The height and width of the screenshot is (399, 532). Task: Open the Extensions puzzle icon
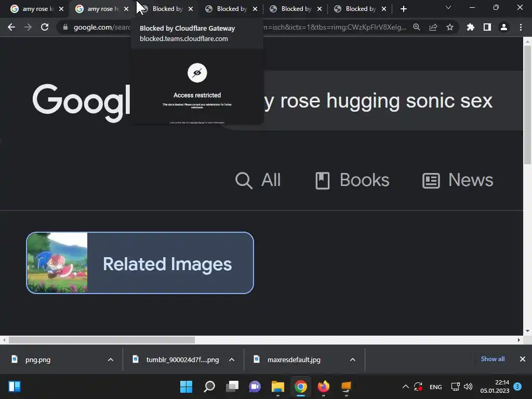tap(471, 27)
